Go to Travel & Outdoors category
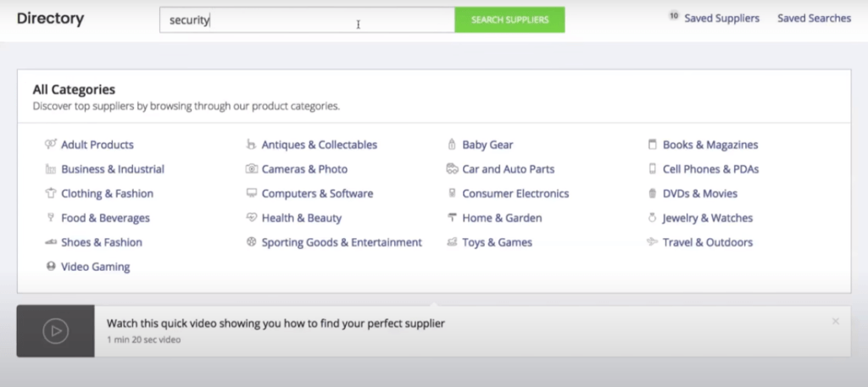Viewport: 868px width, 387px height. click(x=707, y=243)
